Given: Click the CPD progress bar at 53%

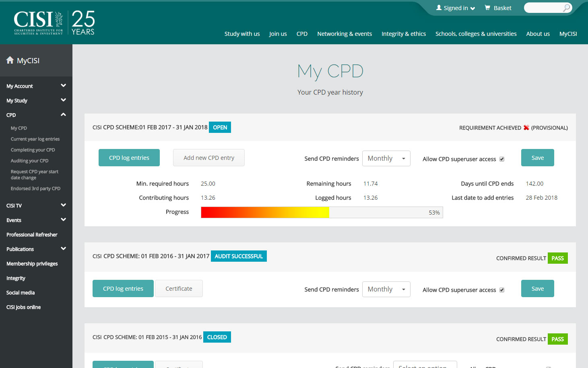Looking at the screenshot, I should click(x=322, y=212).
